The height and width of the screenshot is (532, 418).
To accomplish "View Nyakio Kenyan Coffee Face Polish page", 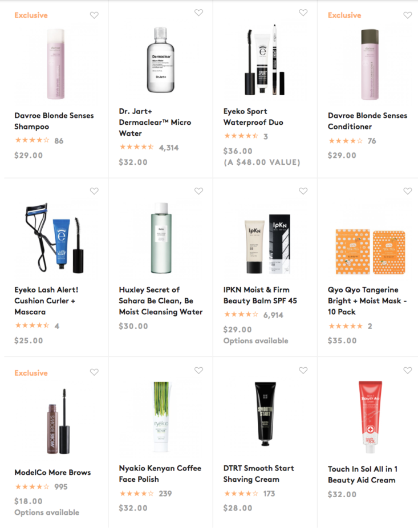I will pos(160,474).
